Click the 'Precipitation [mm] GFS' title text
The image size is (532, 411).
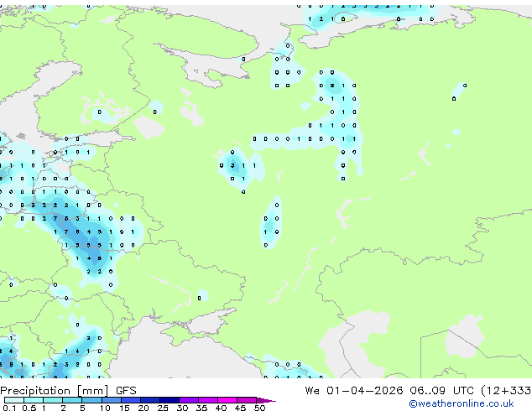click(x=68, y=391)
